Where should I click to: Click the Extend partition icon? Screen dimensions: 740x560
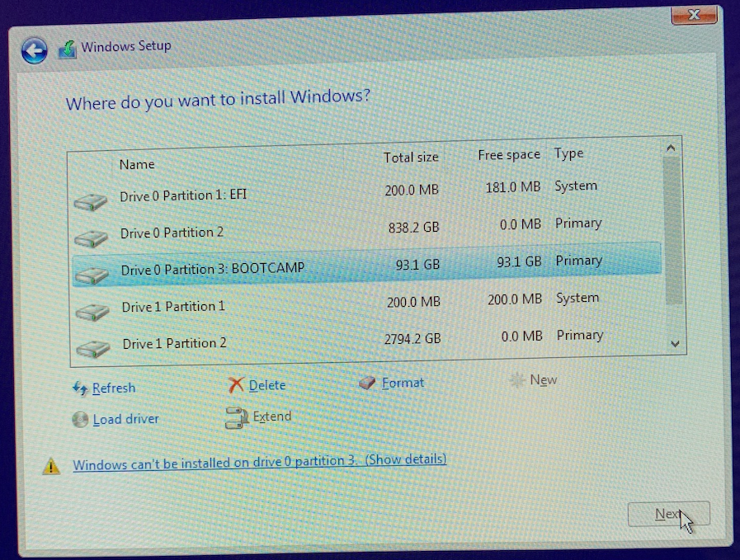click(x=237, y=417)
